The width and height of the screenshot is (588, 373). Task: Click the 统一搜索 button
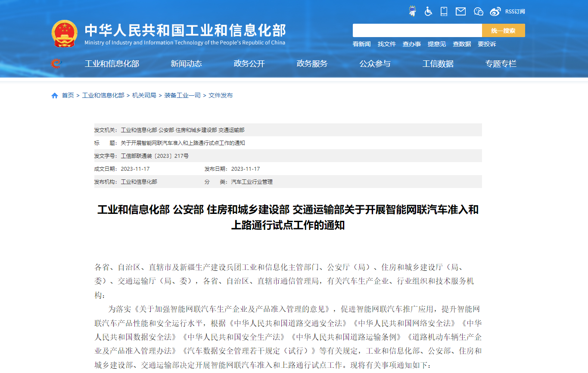coord(503,31)
